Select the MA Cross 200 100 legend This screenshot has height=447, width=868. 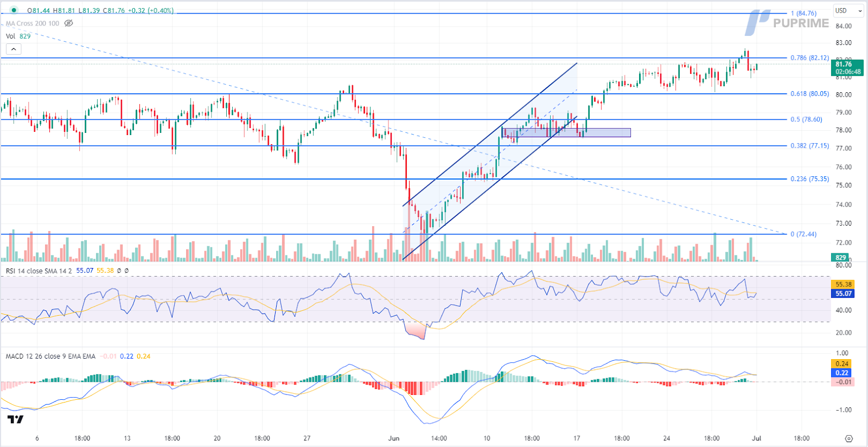pyautogui.click(x=33, y=23)
